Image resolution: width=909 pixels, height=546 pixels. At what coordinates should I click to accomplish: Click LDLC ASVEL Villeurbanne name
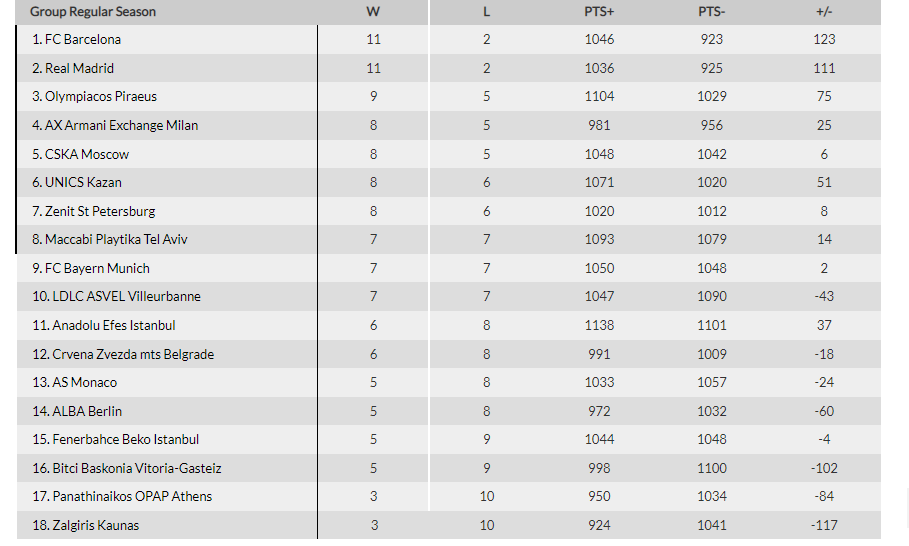tap(126, 296)
